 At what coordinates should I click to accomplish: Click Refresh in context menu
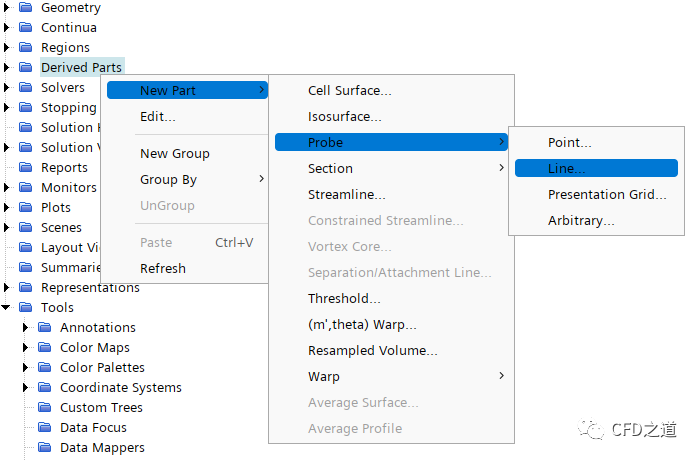click(163, 269)
